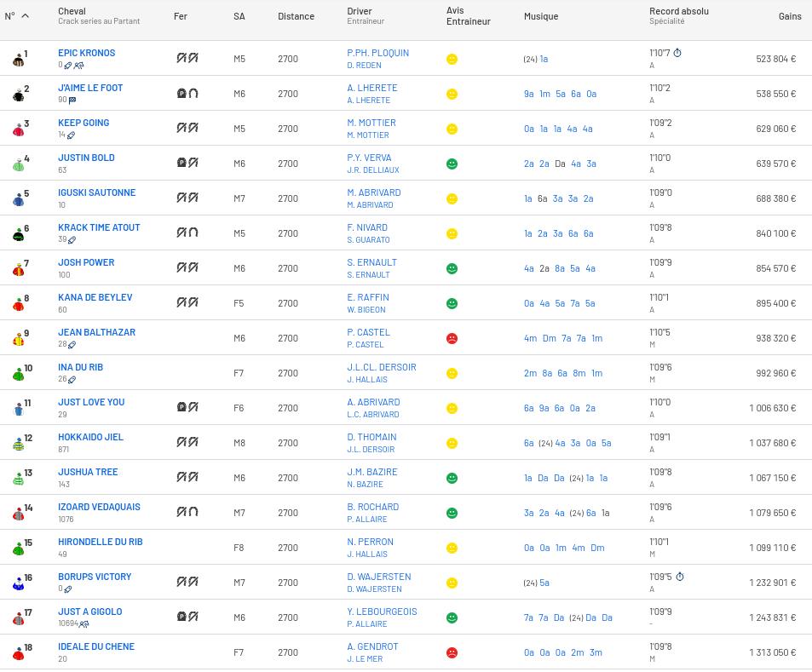
Task: Click red sad face for Jean Balthazar
Action: pos(452,338)
